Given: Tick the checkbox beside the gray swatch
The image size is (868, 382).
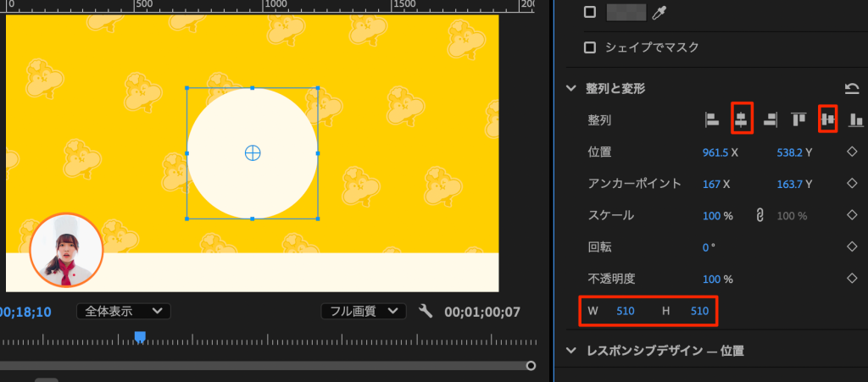Looking at the screenshot, I should click(x=591, y=12).
